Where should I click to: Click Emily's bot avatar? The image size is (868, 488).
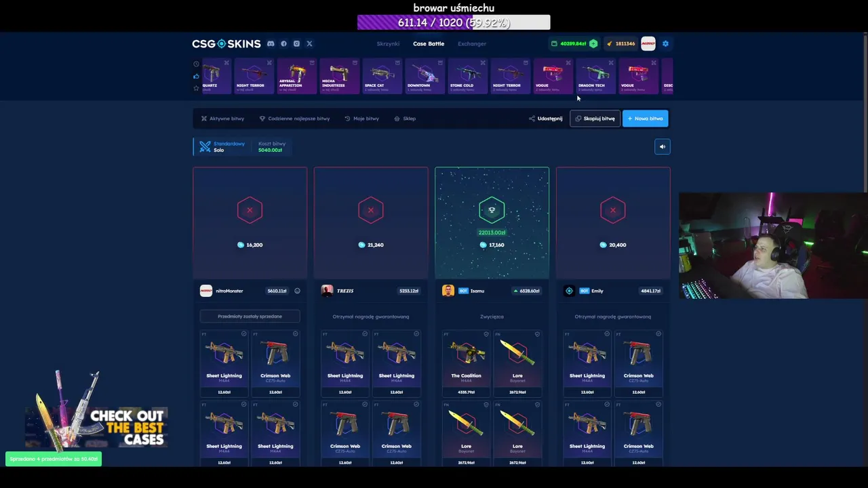569,291
